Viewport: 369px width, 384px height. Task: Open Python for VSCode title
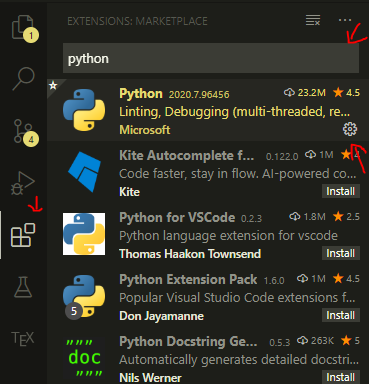177,218
